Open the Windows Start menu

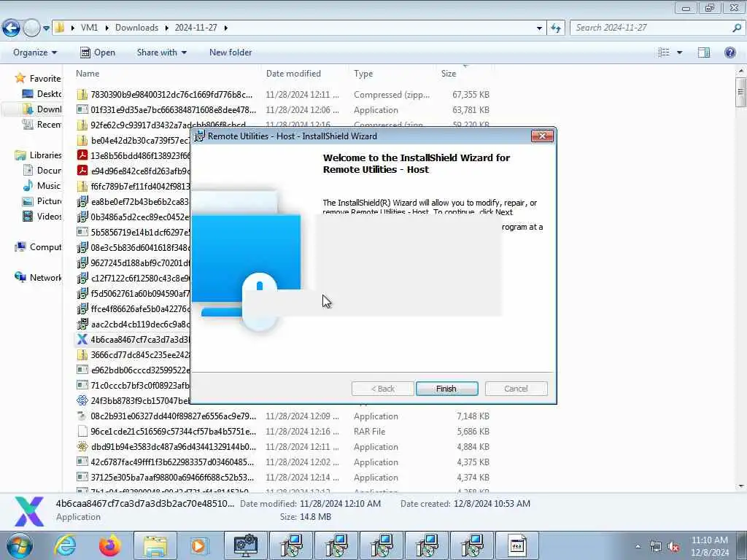pos(19,545)
